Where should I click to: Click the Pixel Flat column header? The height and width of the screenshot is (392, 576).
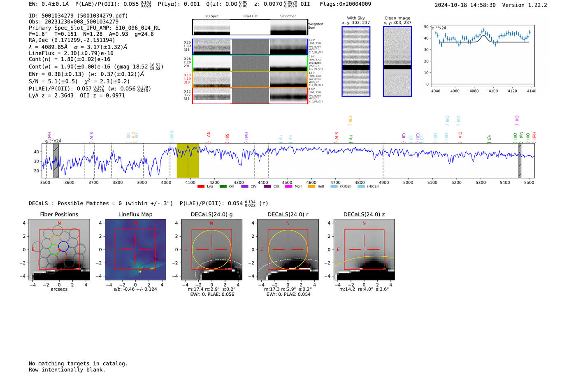pyautogui.click(x=251, y=16)
